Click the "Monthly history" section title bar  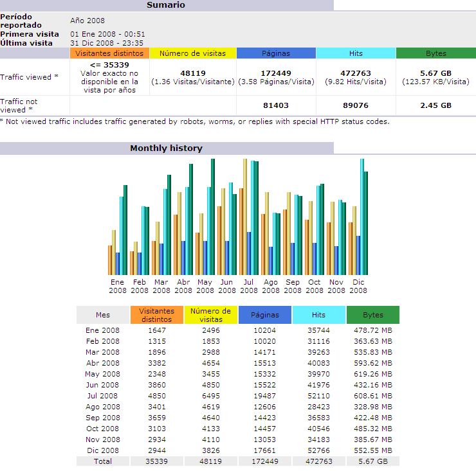(166, 148)
